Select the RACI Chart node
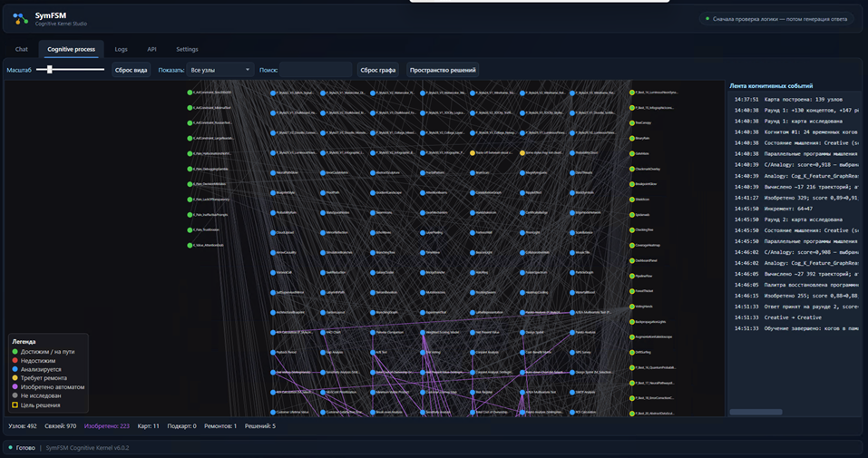Viewport: 868px width, 458px height. (x=323, y=333)
